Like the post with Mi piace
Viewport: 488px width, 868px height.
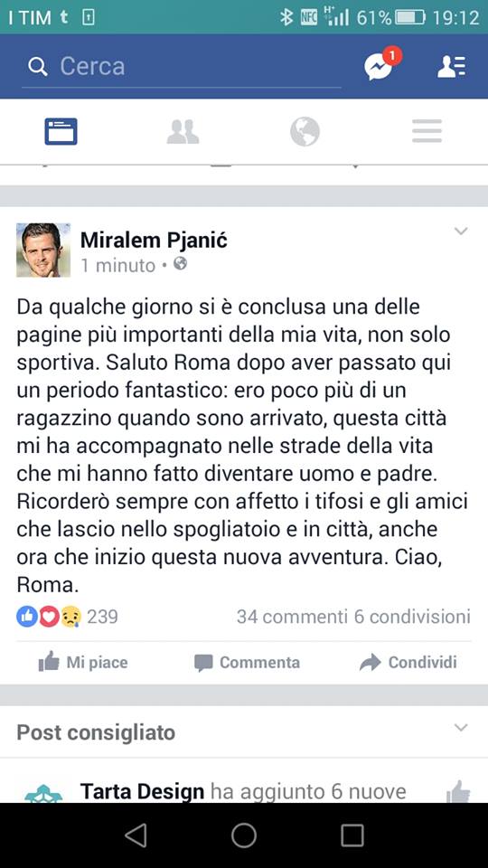83,662
